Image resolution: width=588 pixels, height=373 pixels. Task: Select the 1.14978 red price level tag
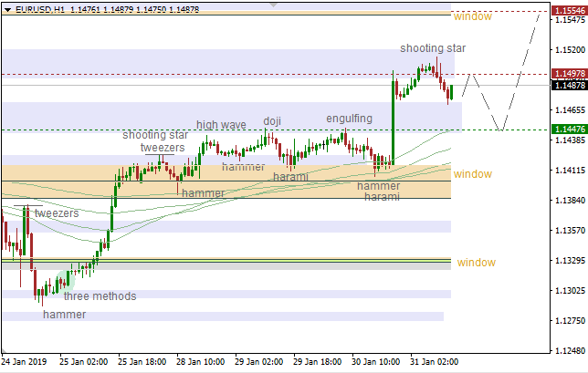pyautogui.click(x=565, y=74)
